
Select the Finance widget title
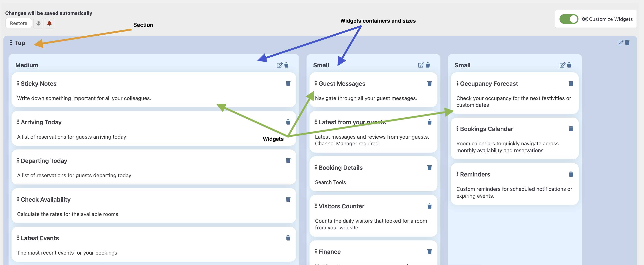[329, 252]
